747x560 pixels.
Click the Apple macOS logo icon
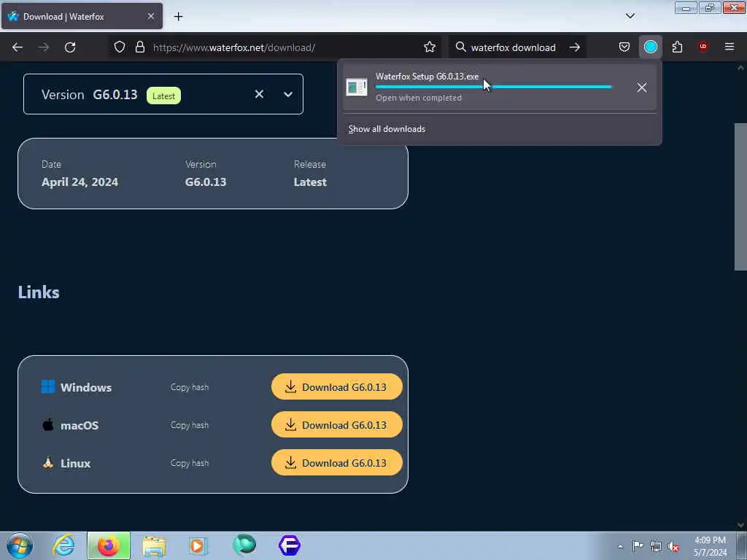point(48,424)
